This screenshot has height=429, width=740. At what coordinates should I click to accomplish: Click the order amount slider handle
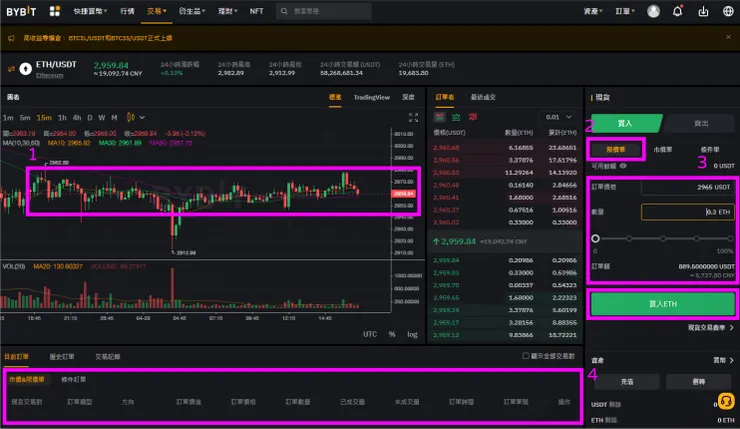click(596, 238)
